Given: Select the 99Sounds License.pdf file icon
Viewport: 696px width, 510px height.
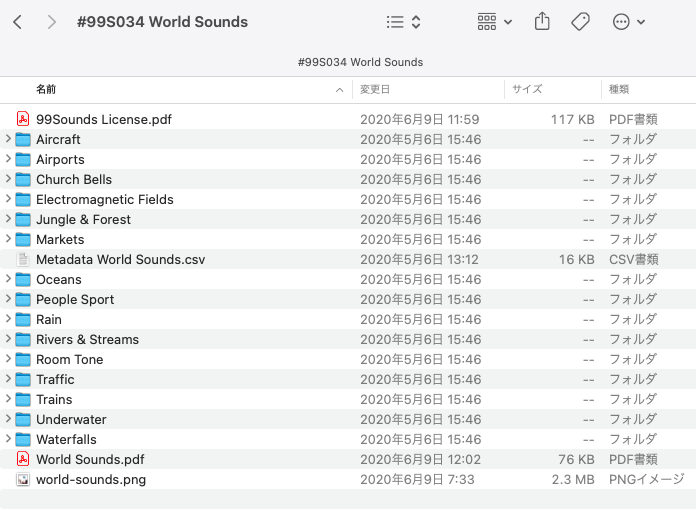Looking at the screenshot, I should [23, 119].
